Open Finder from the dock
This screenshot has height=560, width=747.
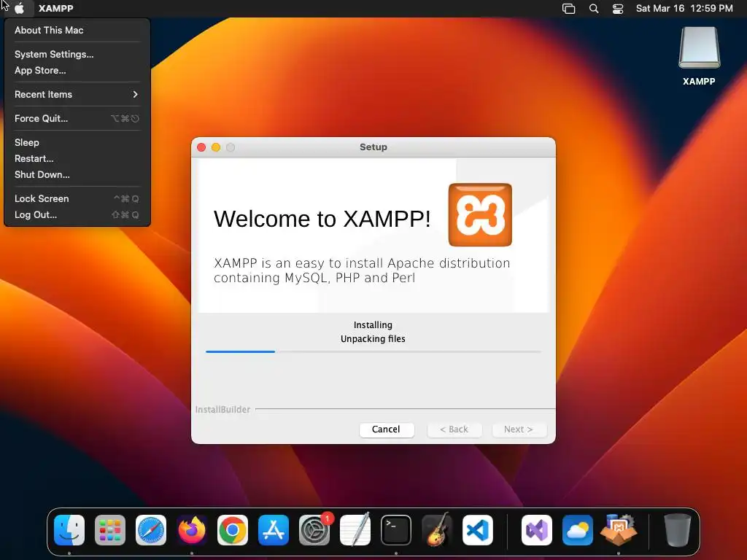pos(69,529)
